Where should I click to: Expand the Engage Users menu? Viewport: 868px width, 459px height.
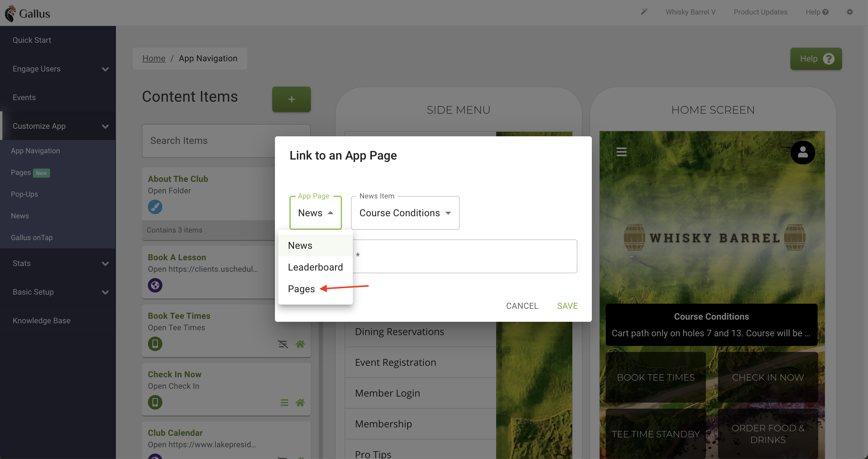point(58,69)
